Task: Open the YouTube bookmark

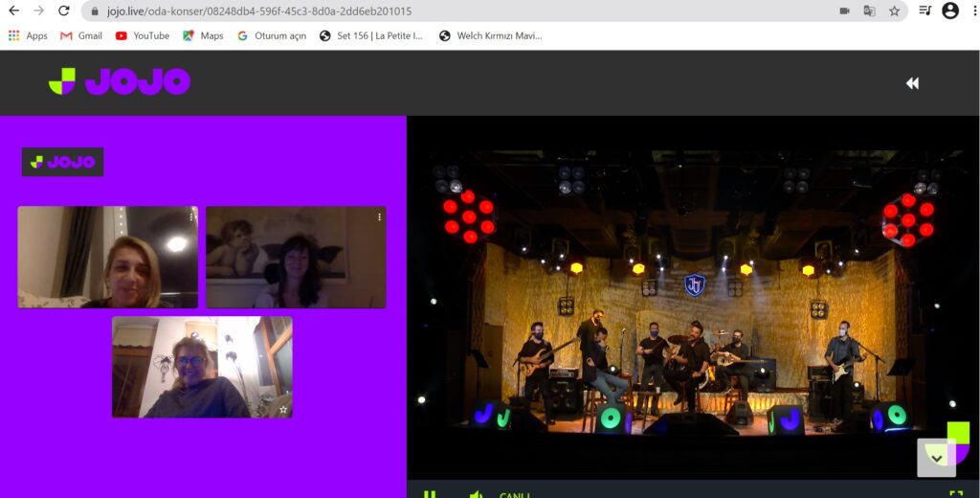Action: tap(142, 35)
